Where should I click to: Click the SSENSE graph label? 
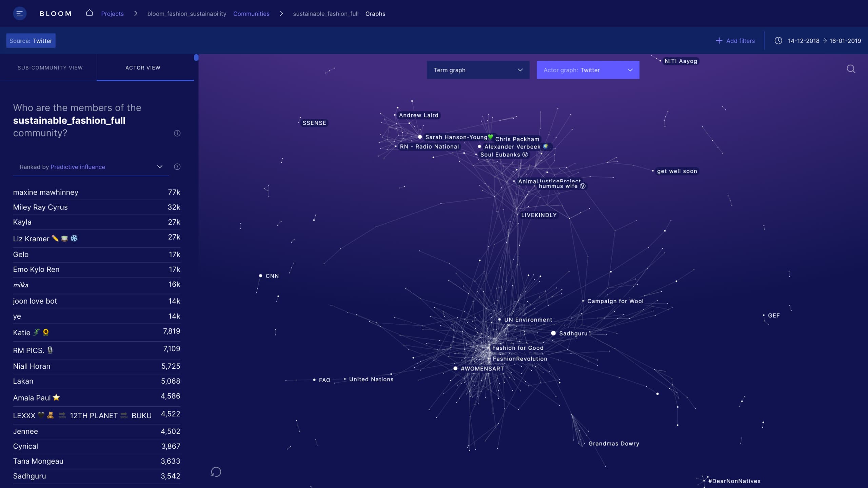pyautogui.click(x=314, y=123)
